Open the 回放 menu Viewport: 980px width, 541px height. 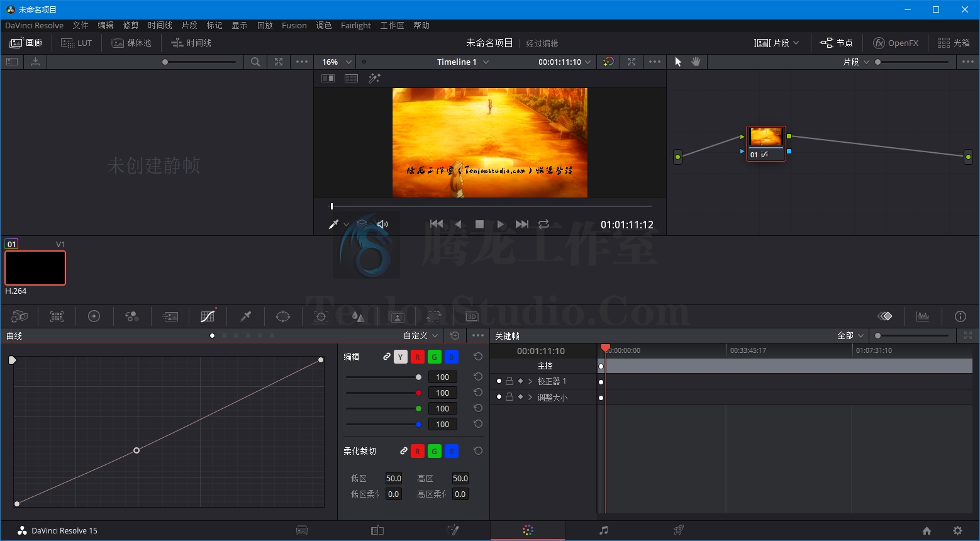(x=265, y=25)
